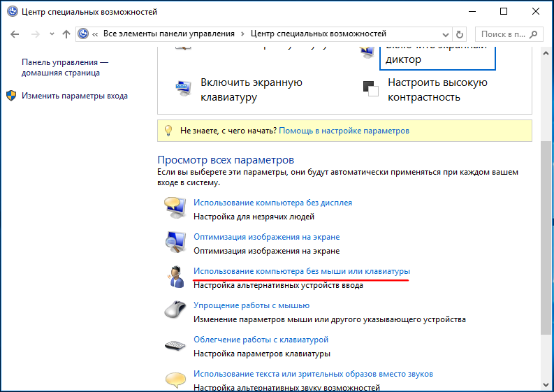Open 'Использование компьютера без дисплея'
This screenshot has height=392, width=554.
tap(272, 203)
